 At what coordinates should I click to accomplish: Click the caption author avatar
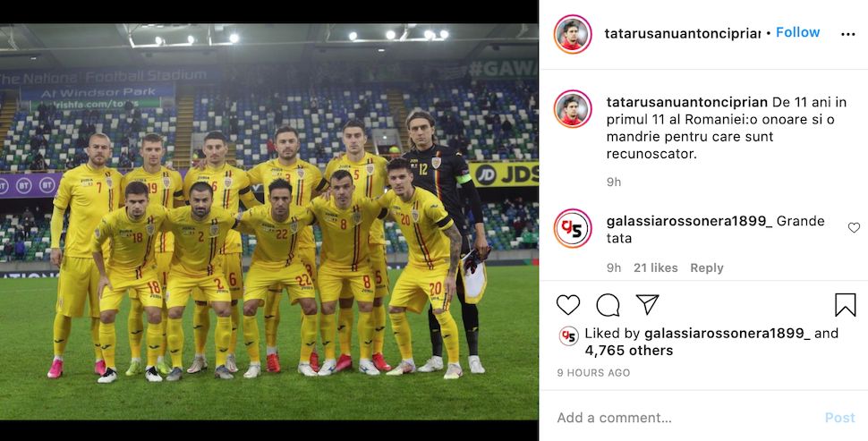point(573,109)
